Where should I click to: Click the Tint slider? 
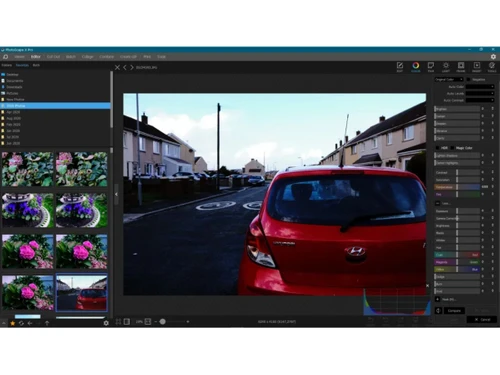[x=457, y=194]
